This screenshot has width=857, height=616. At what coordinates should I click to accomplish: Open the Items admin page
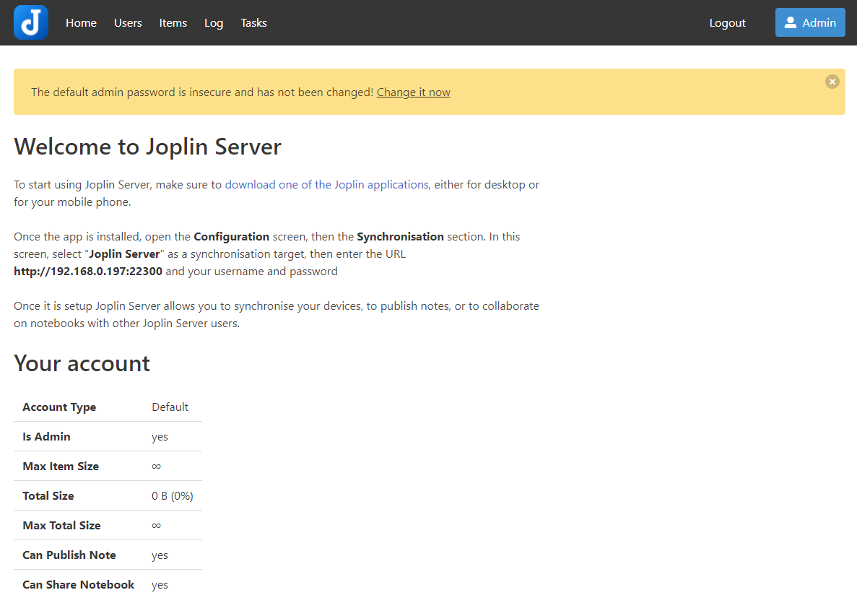[x=173, y=22]
